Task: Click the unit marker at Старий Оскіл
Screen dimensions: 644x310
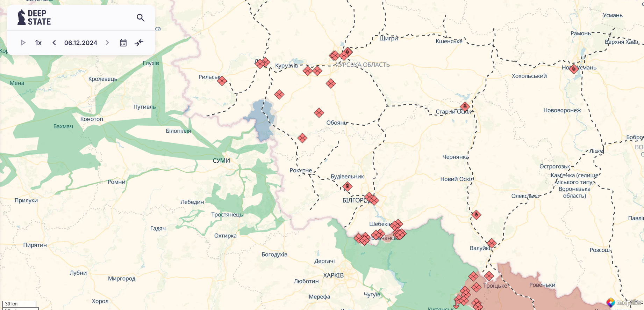Action: 465,106
